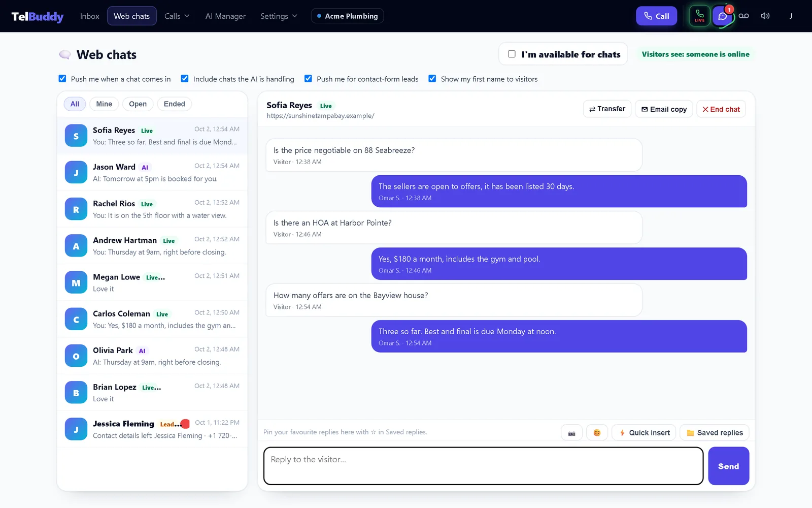The width and height of the screenshot is (812, 508).
Task: Toggle "I'm available for chats" checkbox
Action: (512, 54)
